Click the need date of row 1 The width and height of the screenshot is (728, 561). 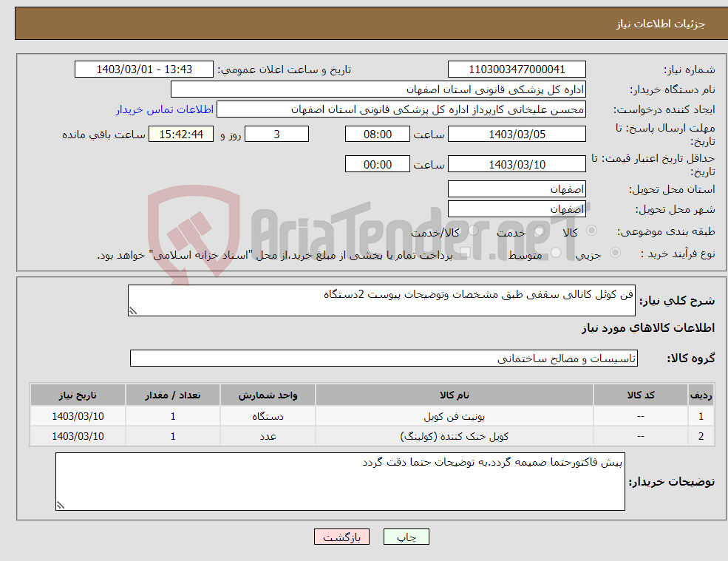pyautogui.click(x=78, y=417)
